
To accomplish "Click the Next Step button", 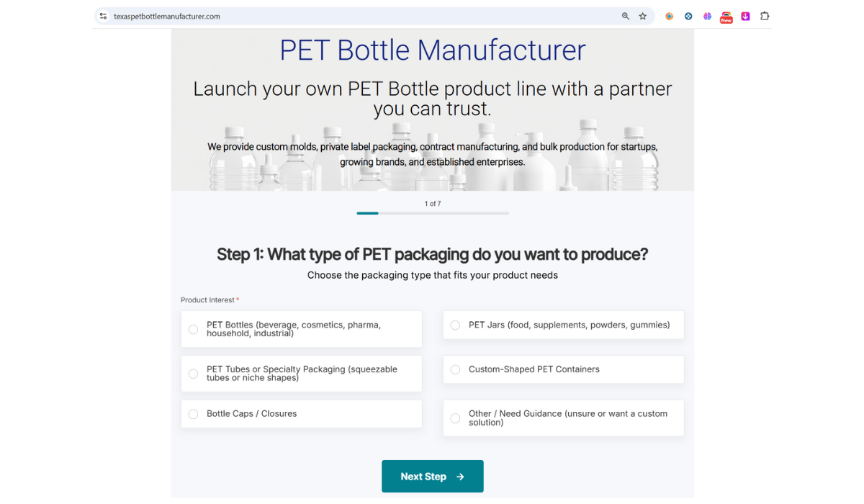I will pos(432,477).
